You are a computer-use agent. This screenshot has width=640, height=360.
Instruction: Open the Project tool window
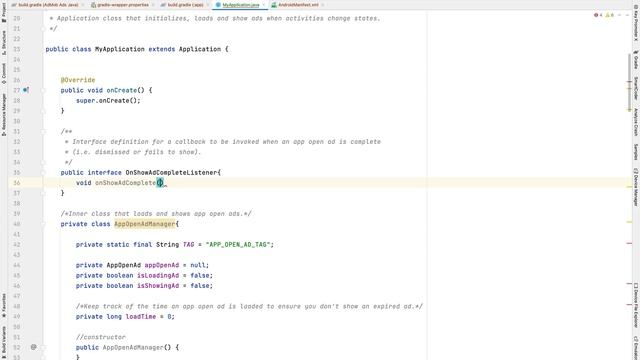(x=4, y=13)
